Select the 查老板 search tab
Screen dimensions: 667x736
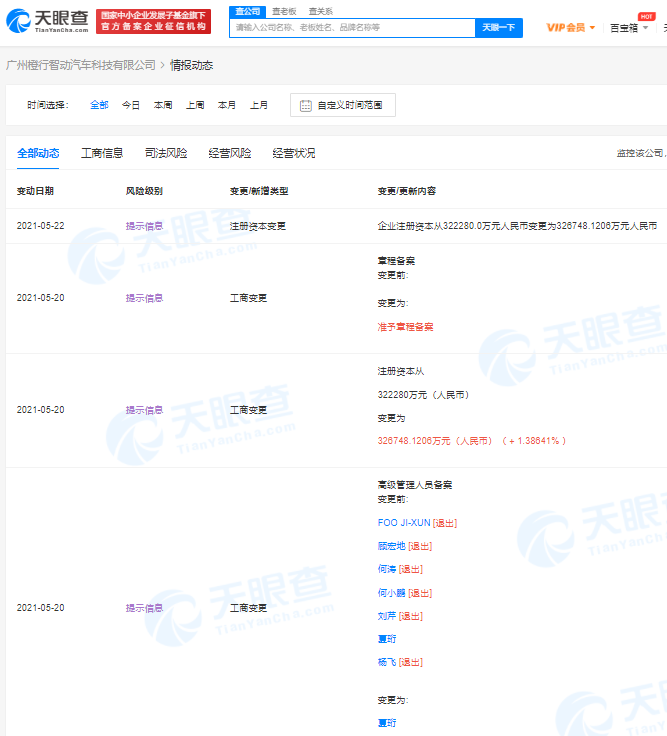coord(284,10)
